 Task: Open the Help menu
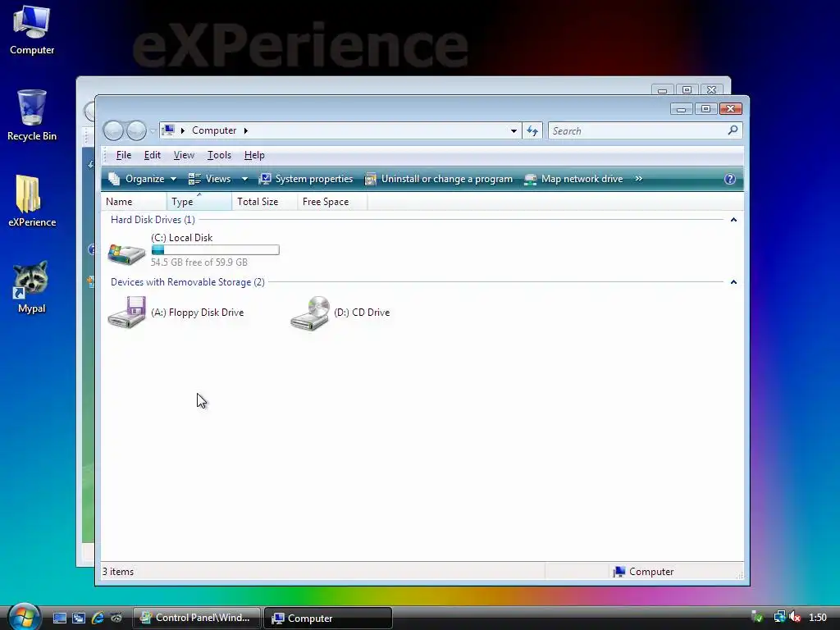tap(254, 155)
